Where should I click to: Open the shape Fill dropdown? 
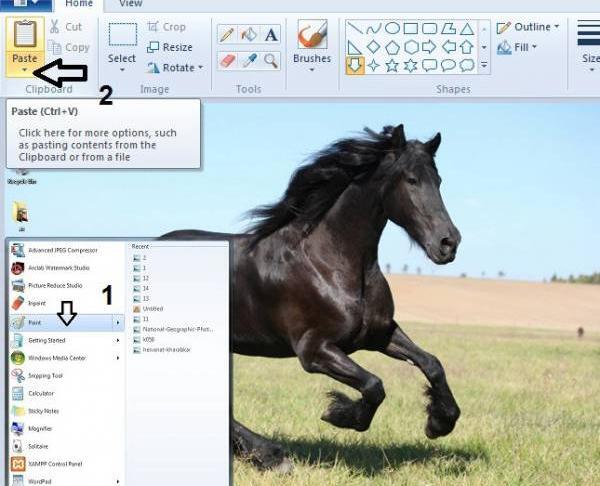(517, 47)
